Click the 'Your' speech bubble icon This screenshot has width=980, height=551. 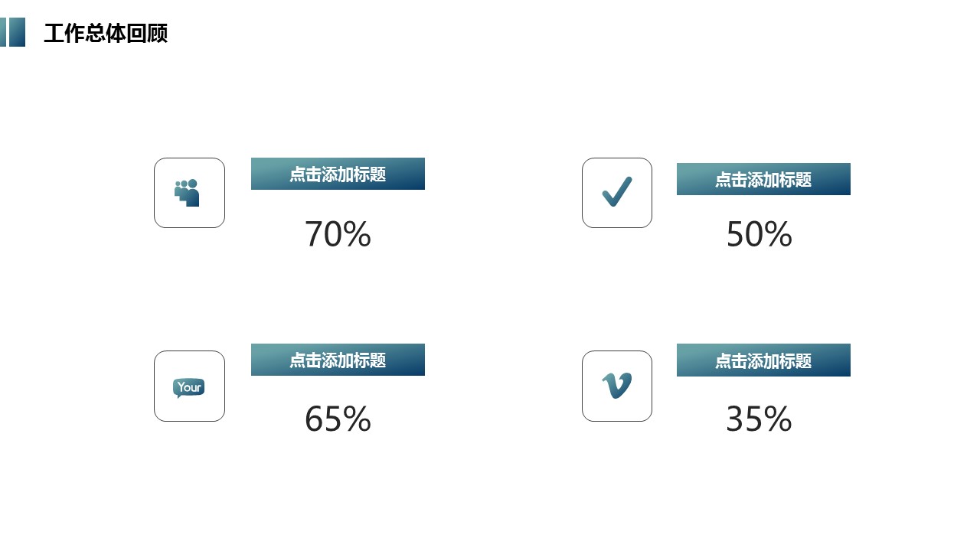tap(188, 387)
